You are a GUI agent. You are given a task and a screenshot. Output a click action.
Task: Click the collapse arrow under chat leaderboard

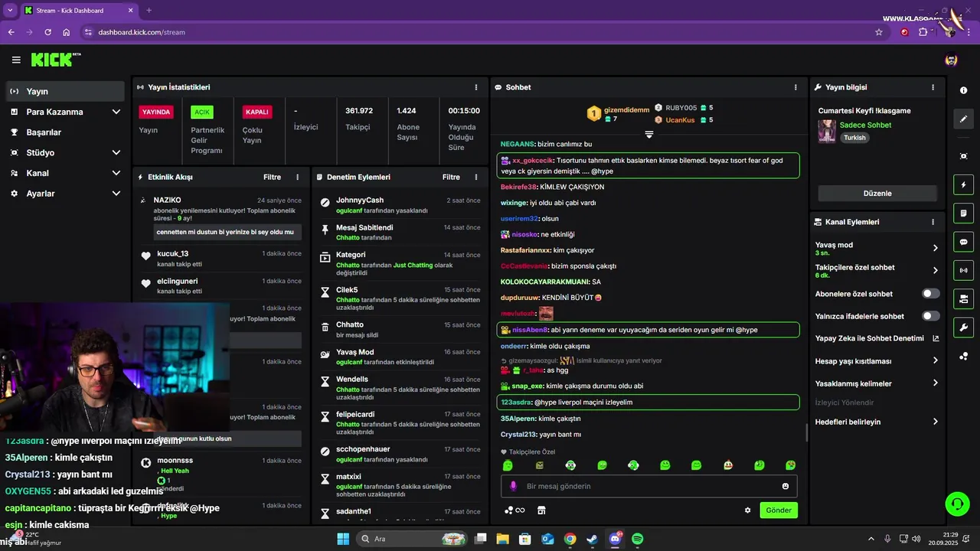(x=648, y=134)
